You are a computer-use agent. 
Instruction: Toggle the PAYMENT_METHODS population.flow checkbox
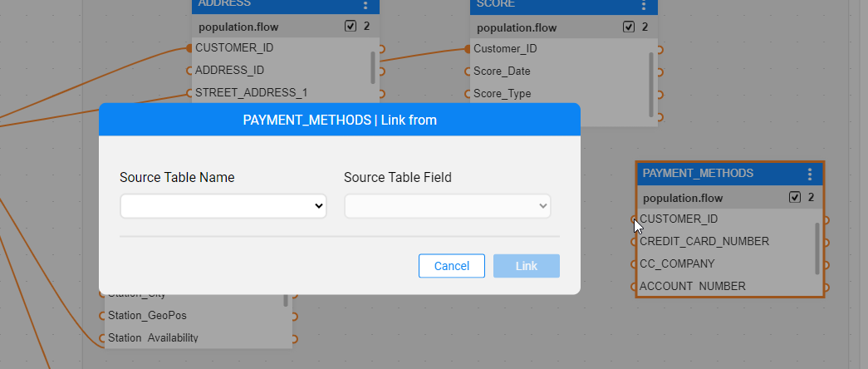click(795, 198)
